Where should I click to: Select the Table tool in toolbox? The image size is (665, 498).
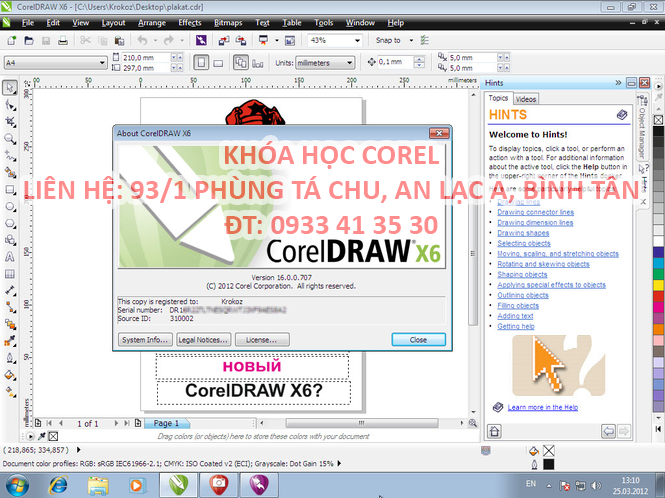tap(10, 274)
